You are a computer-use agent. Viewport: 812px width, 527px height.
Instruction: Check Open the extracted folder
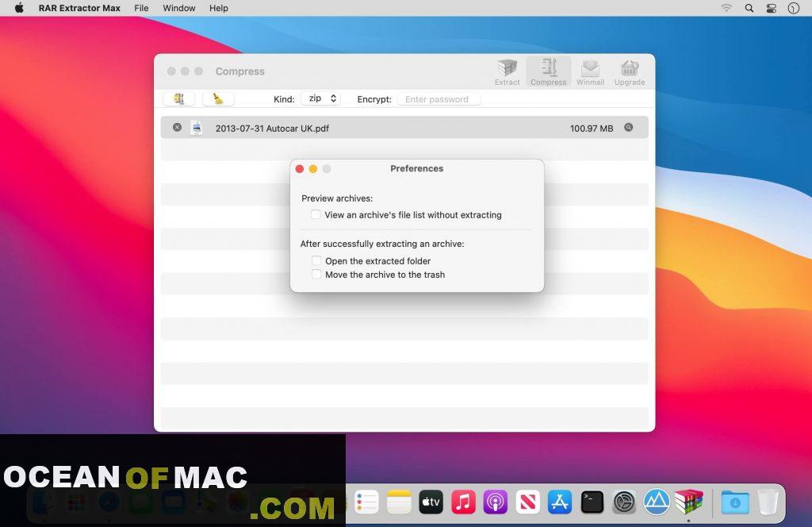tap(316, 260)
